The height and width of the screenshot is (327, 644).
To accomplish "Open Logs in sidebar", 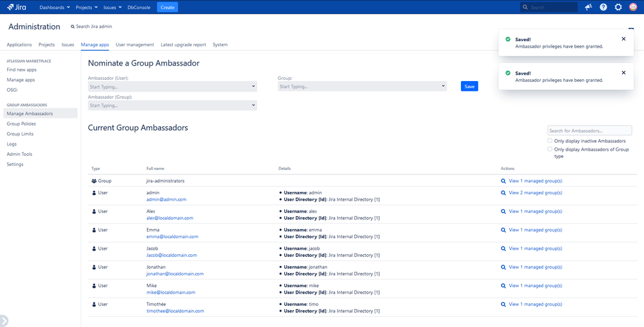I will 12,144.
